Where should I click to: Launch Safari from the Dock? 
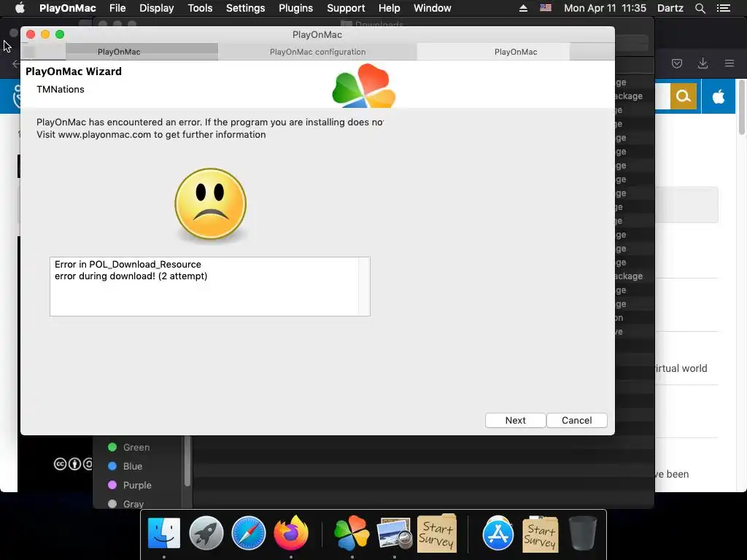pyautogui.click(x=248, y=533)
